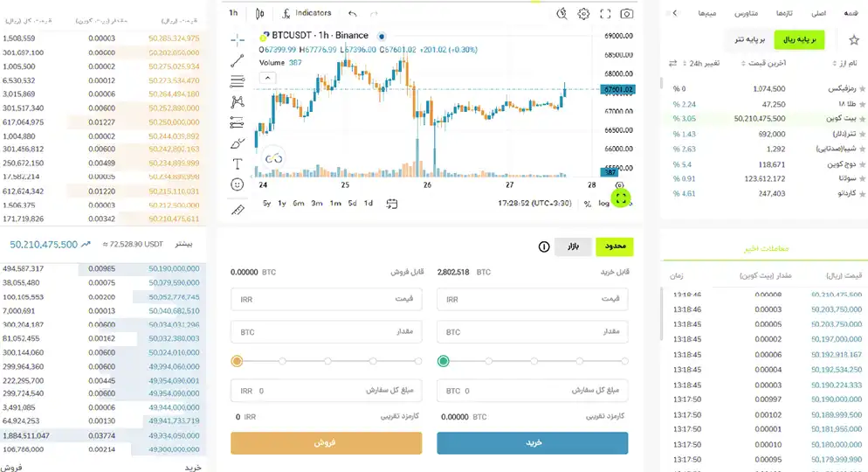868x472 pixels.
Task: Take a chart snapshot with camera icon
Action: tap(627, 13)
